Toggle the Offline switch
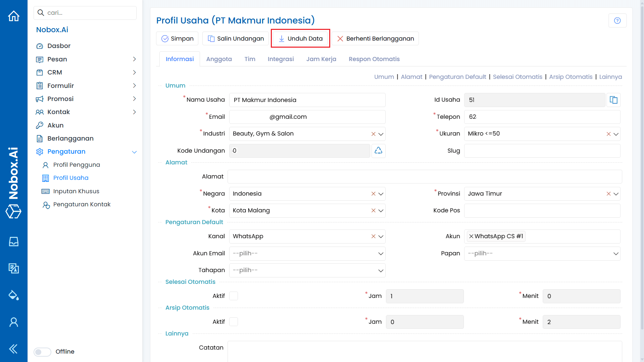Viewport: 644px width, 362px height. pos(42,352)
